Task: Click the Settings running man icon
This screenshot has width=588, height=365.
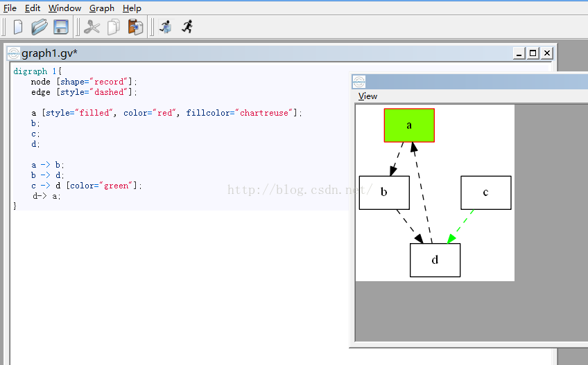Action: [x=165, y=27]
